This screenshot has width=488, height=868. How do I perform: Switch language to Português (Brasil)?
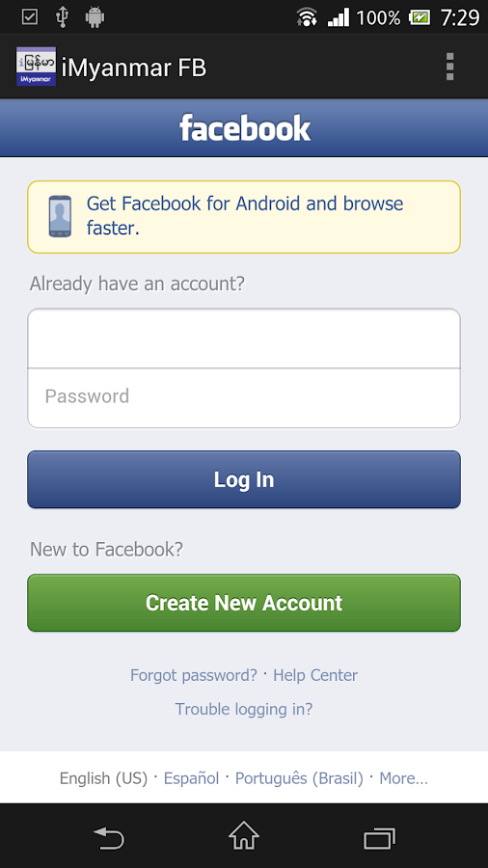pyautogui.click(x=299, y=778)
